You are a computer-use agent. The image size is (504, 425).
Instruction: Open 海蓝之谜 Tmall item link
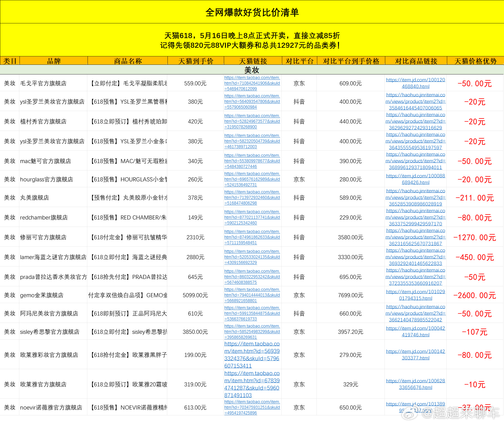(x=252, y=257)
